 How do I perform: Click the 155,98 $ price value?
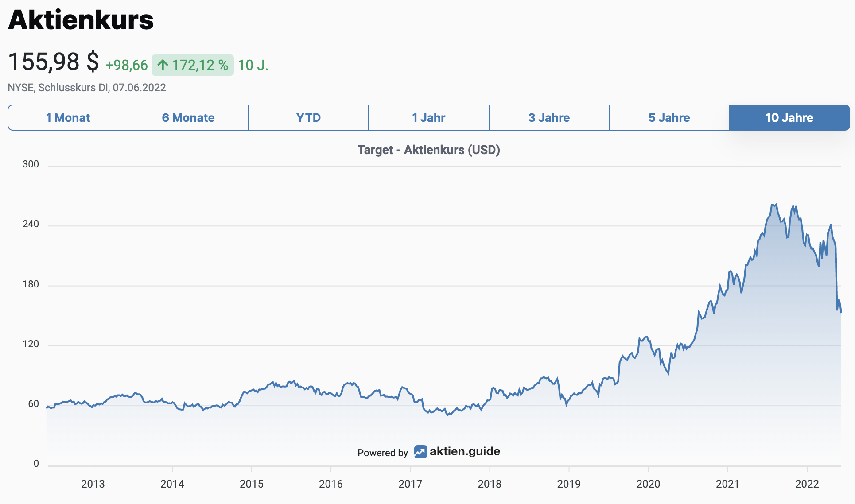[54, 62]
